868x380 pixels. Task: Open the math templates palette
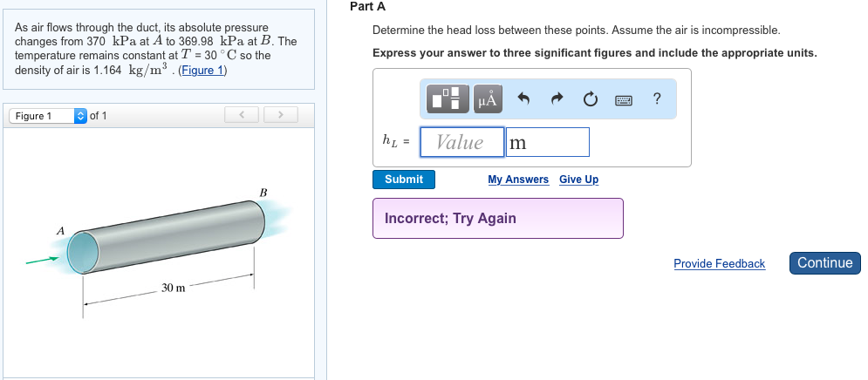tap(448, 99)
